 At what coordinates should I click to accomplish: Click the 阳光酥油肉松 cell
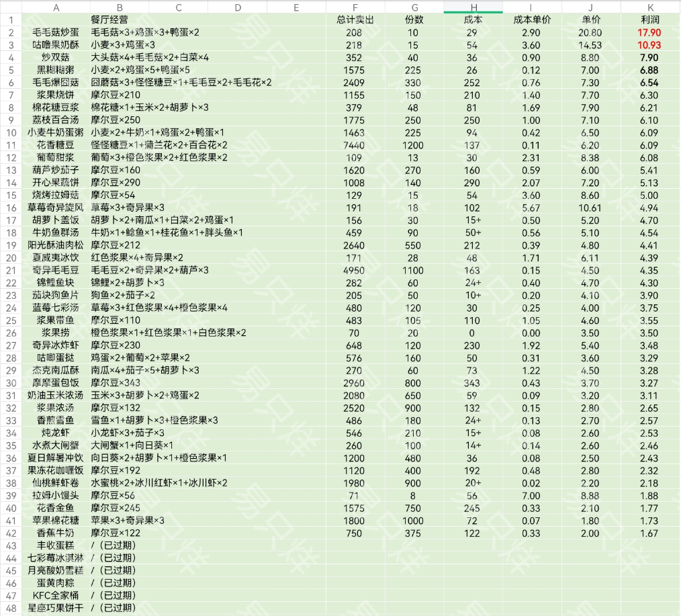tap(56, 245)
